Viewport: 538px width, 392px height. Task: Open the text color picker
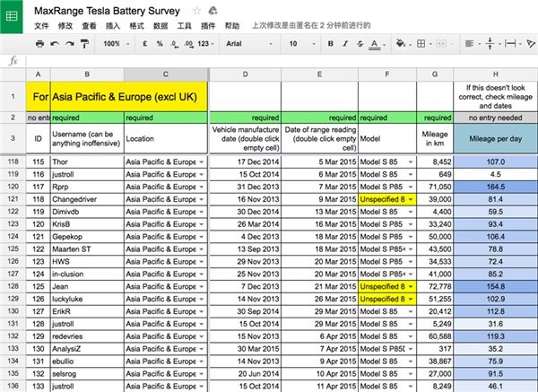(377, 44)
